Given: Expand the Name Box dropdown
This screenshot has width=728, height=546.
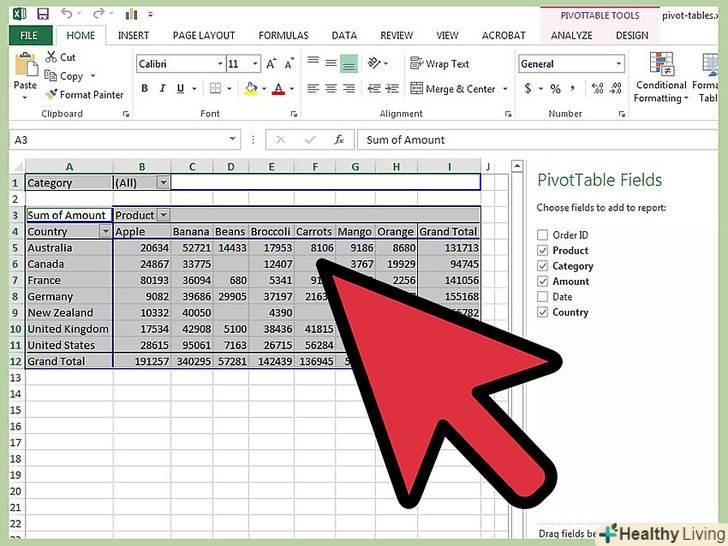Looking at the screenshot, I should tap(232, 139).
